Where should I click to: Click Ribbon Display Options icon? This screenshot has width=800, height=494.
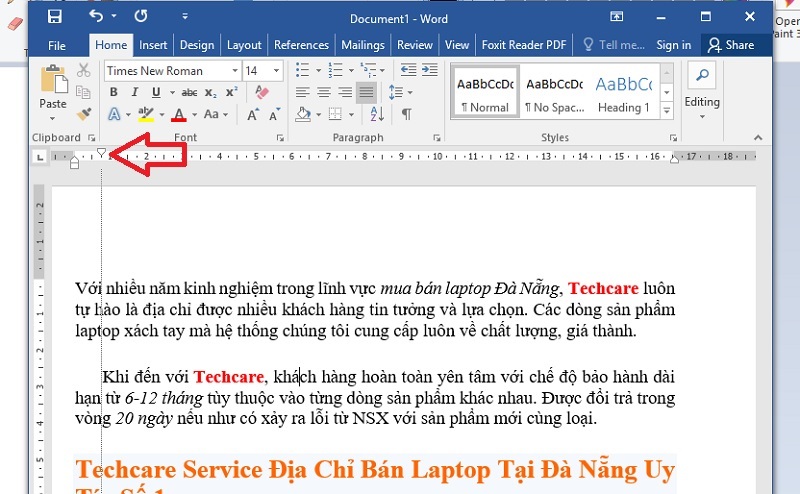(616, 17)
